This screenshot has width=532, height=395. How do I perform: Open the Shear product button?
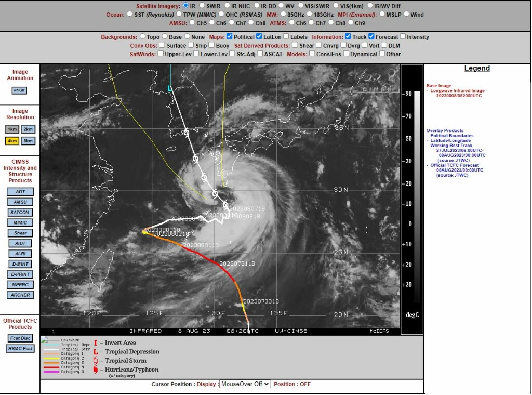tap(20, 233)
